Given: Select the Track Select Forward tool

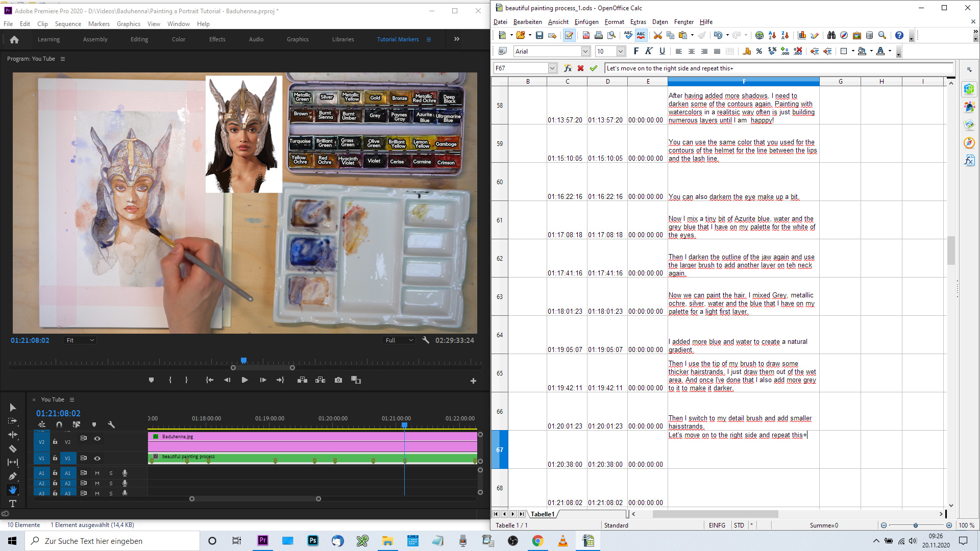Looking at the screenshot, I should [13, 421].
